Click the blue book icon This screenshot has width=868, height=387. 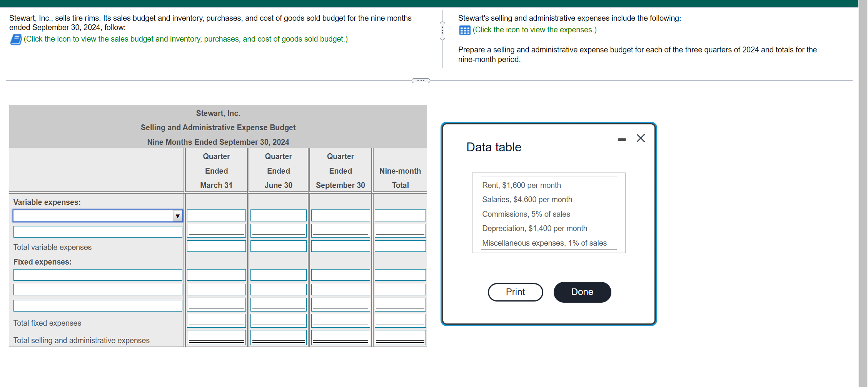click(15, 39)
